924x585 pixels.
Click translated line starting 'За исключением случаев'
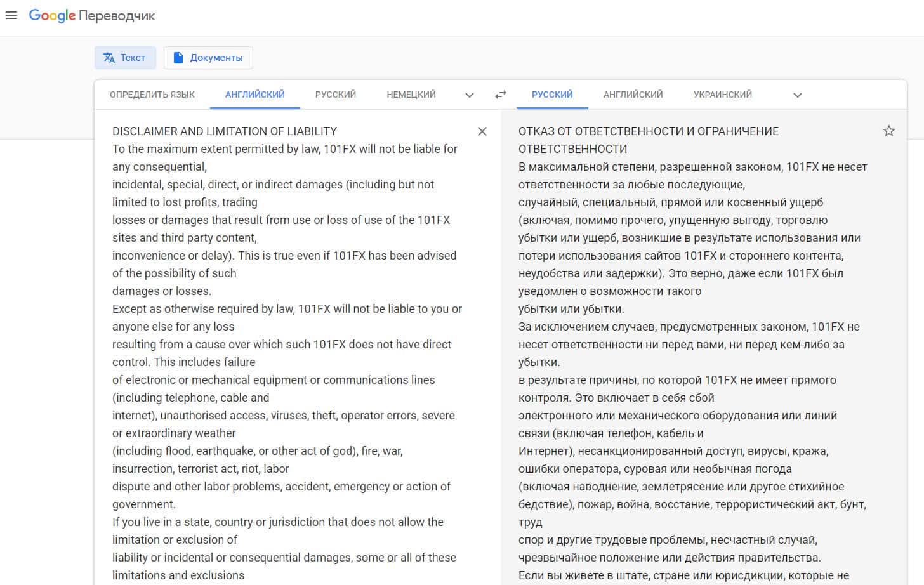689,327
